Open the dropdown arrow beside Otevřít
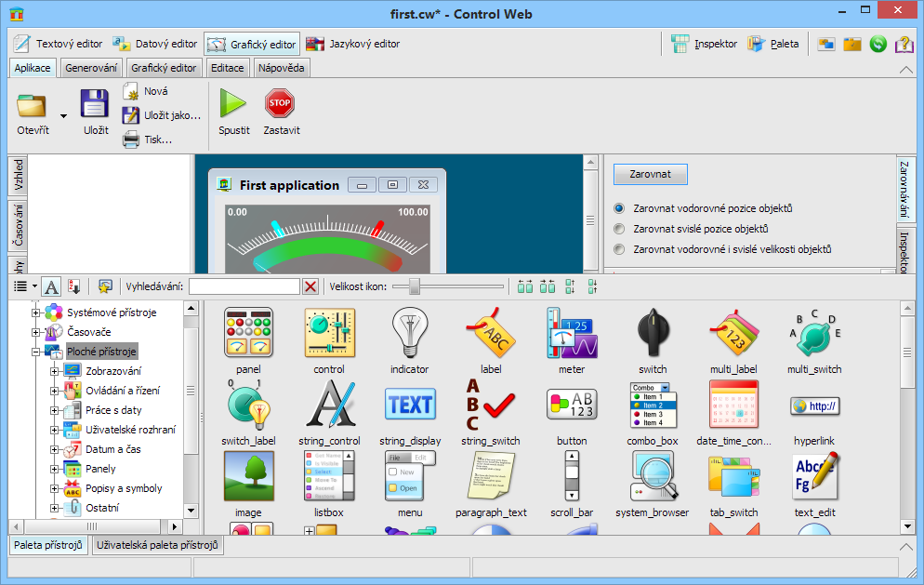This screenshot has width=924, height=585. pos(64,116)
